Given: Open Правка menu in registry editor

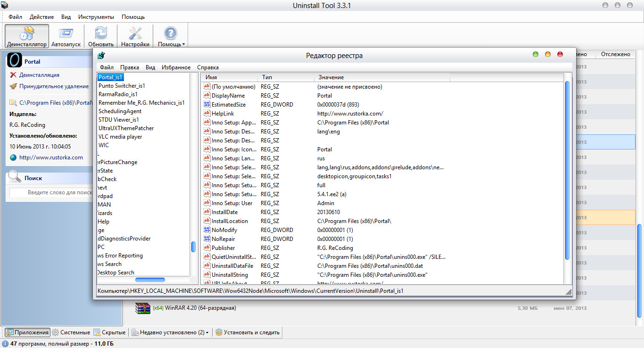Looking at the screenshot, I should coord(129,67).
